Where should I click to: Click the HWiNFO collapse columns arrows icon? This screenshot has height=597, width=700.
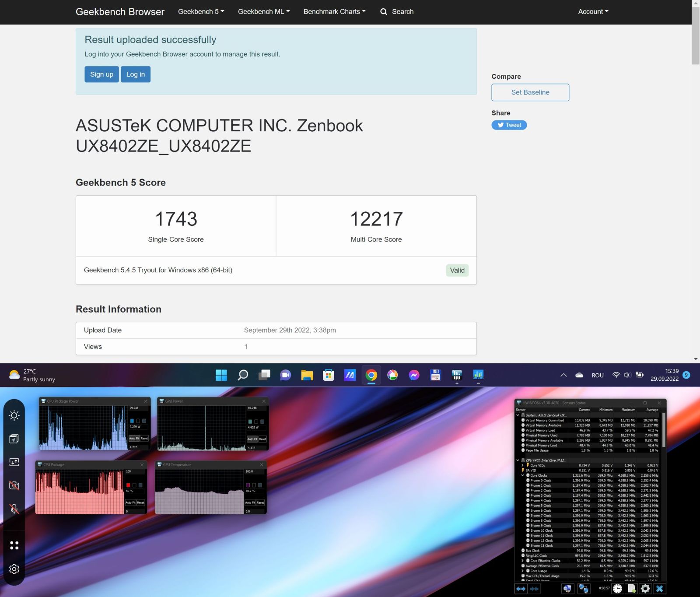[x=534, y=589]
